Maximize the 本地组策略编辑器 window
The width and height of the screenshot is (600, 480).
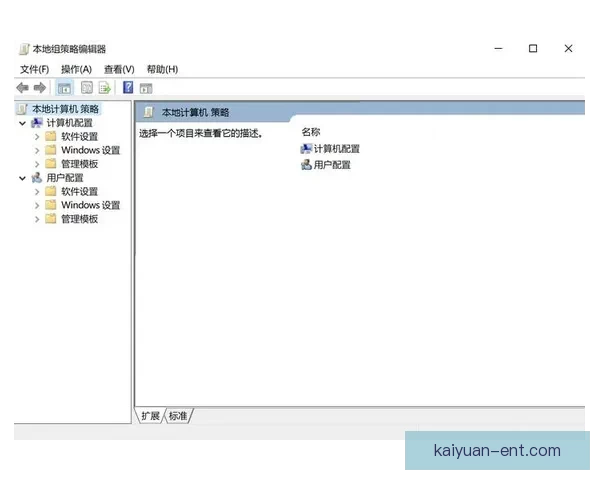coord(533,49)
